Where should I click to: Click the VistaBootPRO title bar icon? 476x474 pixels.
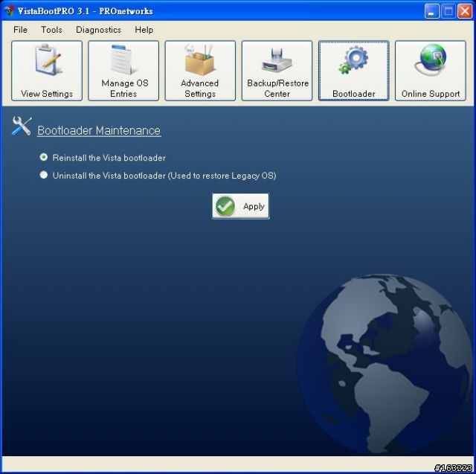(x=9, y=11)
